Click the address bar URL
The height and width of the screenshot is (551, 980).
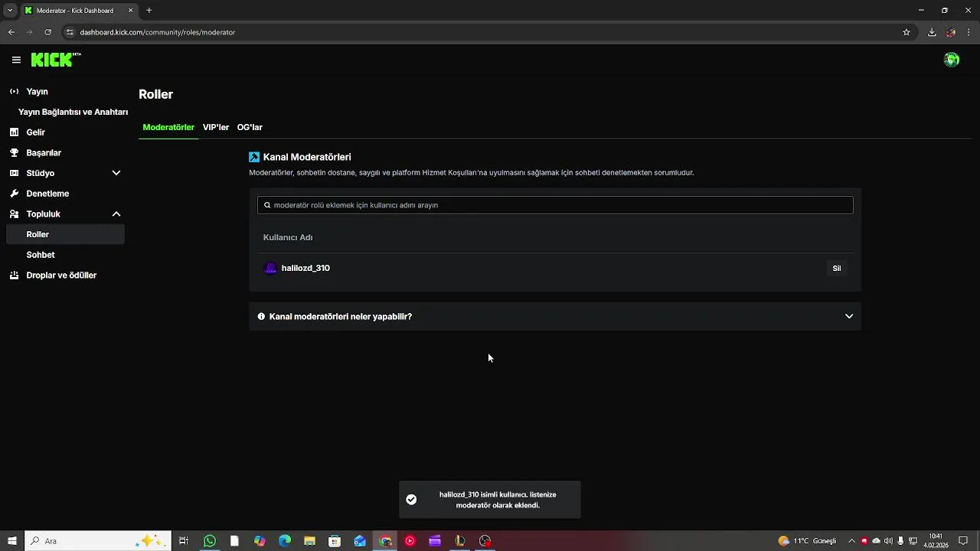tap(157, 32)
